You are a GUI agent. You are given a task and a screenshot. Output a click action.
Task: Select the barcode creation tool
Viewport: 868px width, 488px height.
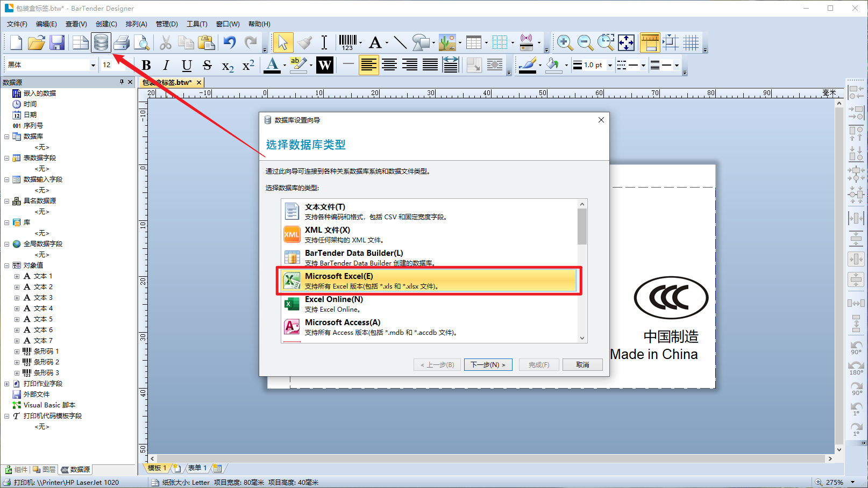(347, 42)
